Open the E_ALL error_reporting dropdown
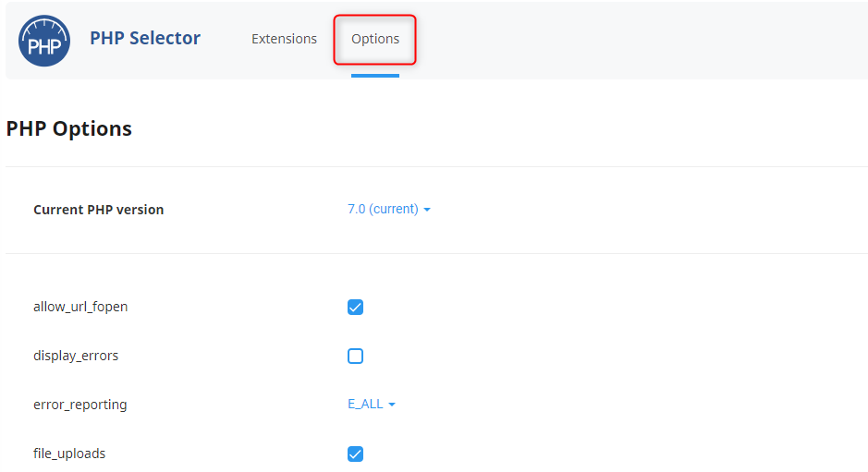868x472 pixels. (372, 404)
